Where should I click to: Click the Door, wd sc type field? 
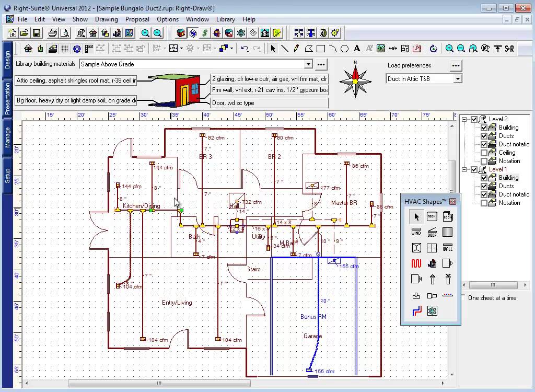269,103
